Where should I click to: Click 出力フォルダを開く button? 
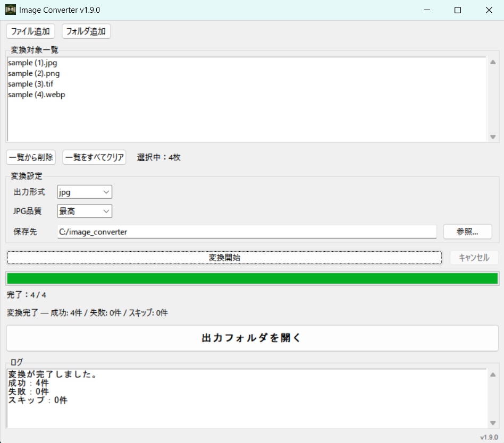click(x=253, y=338)
